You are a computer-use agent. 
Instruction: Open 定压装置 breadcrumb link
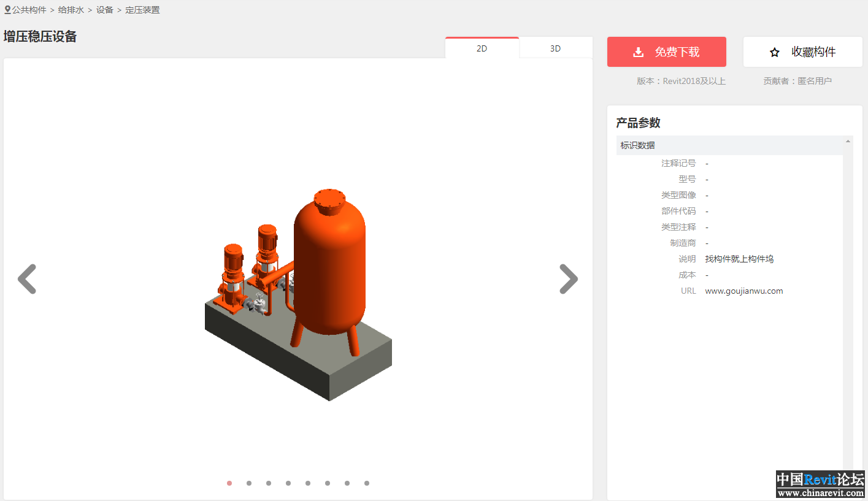pyautogui.click(x=142, y=10)
